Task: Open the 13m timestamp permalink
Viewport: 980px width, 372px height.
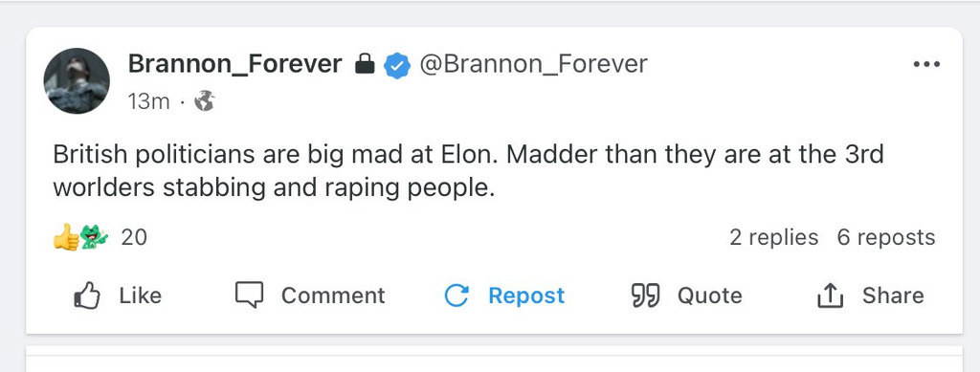Action: pyautogui.click(x=148, y=101)
